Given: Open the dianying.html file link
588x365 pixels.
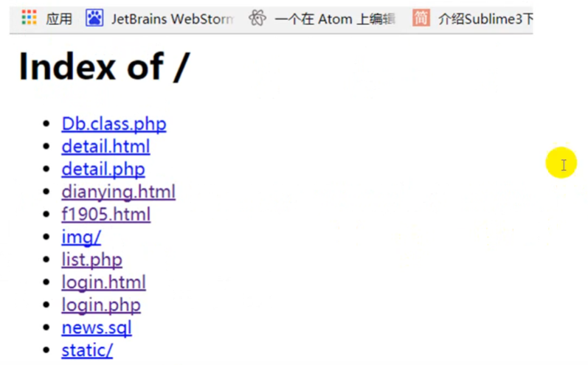Looking at the screenshot, I should [x=119, y=192].
